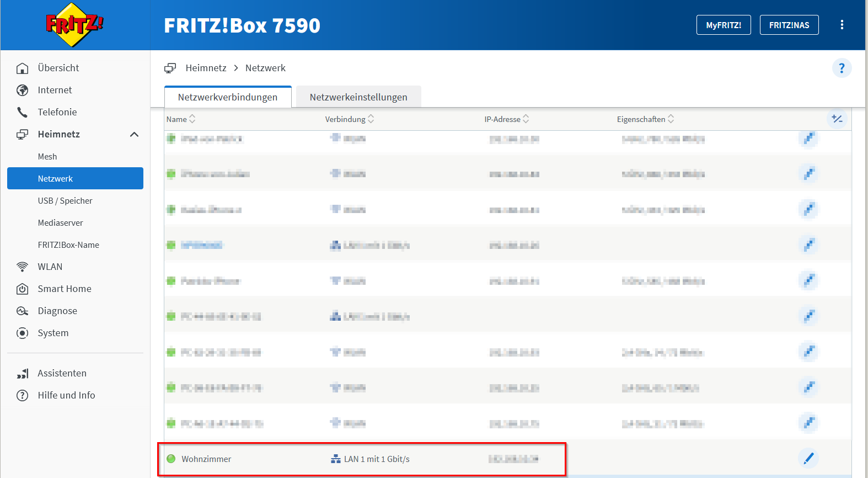The width and height of the screenshot is (868, 478).
Task: Click the FRITZ! logo
Action: coord(74,25)
